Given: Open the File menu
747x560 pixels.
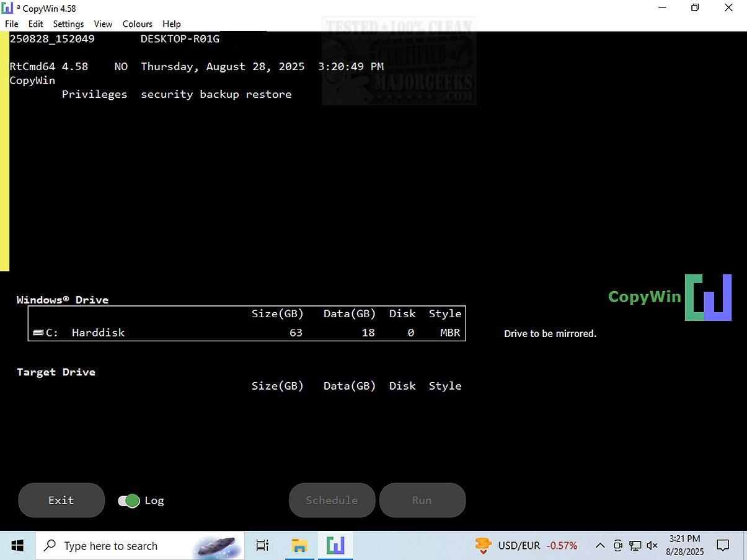Looking at the screenshot, I should tap(11, 24).
